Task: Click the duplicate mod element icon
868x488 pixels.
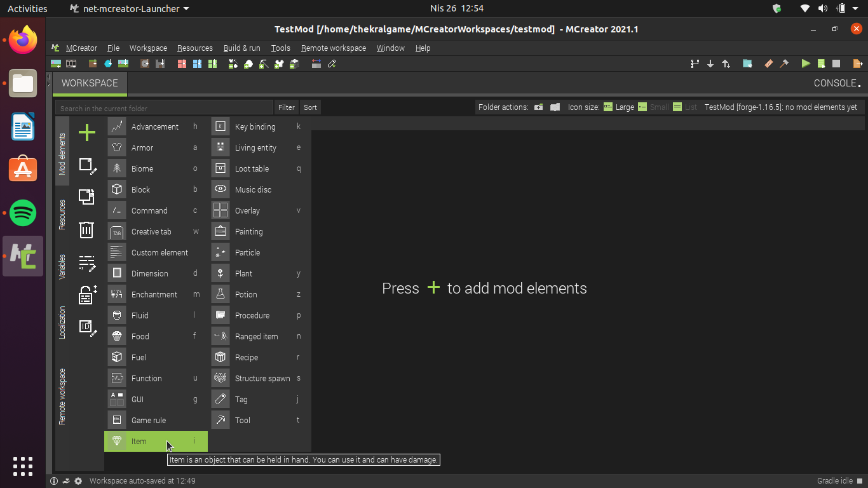Action: point(86,196)
